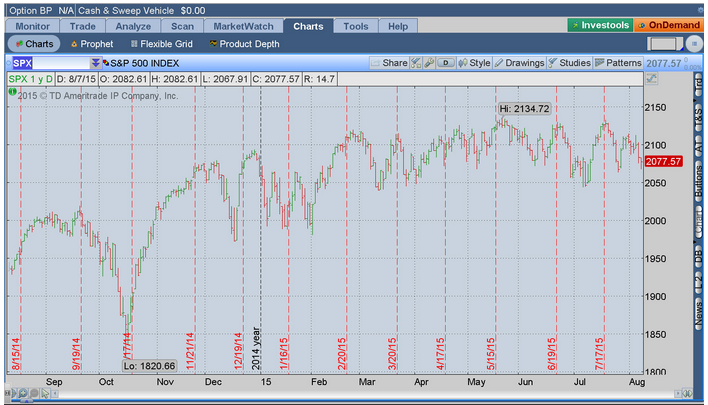Click the 2/20/15 expiration marker
708x405 pixels.
[x=341, y=354]
